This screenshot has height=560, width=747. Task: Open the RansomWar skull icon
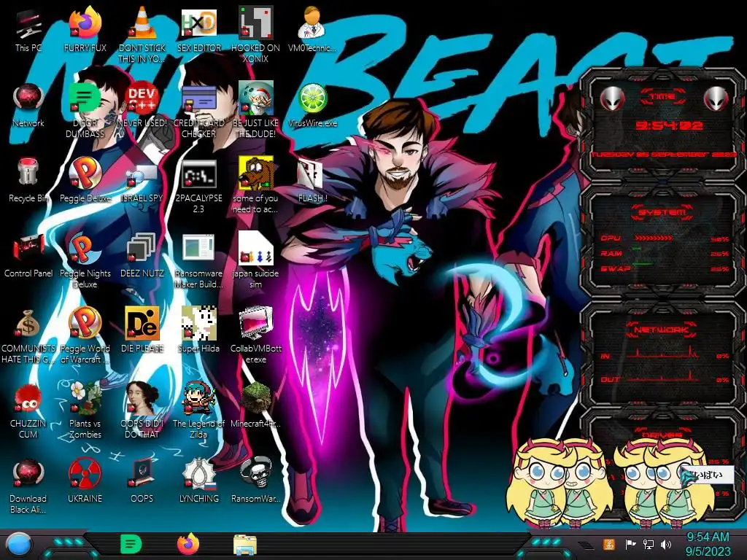[255, 473]
